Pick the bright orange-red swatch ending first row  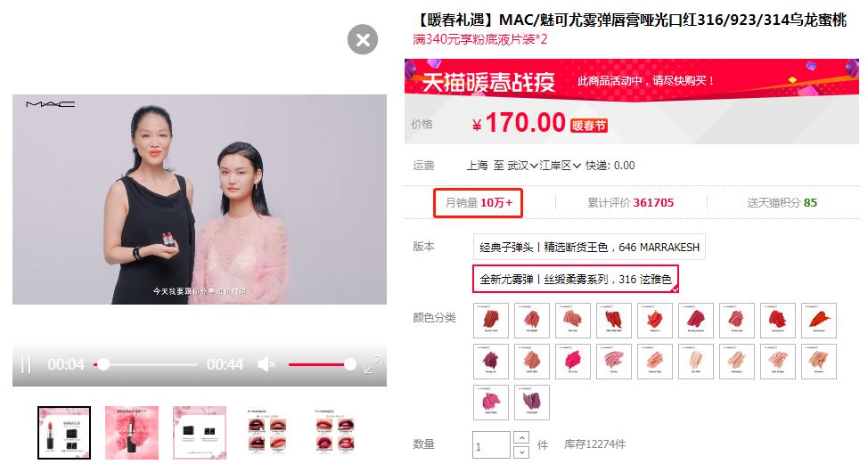pyautogui.click(x=819, y=321)
